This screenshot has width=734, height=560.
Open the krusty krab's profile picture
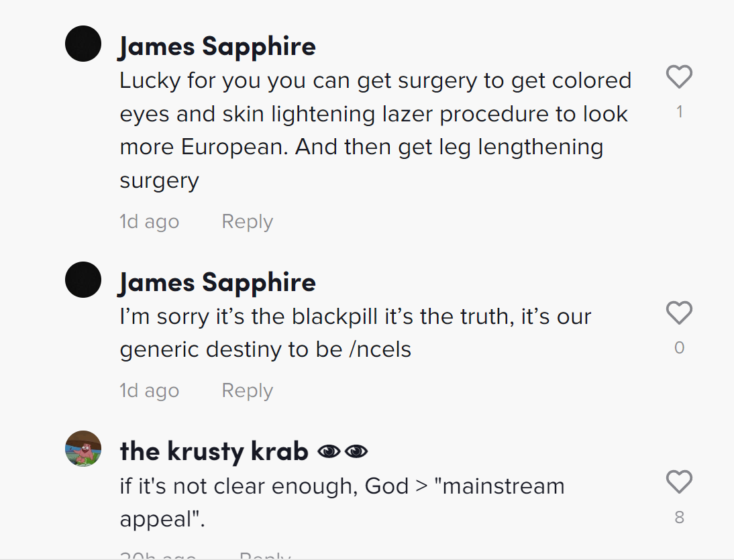pyautogui.click(x=83, y=449)
